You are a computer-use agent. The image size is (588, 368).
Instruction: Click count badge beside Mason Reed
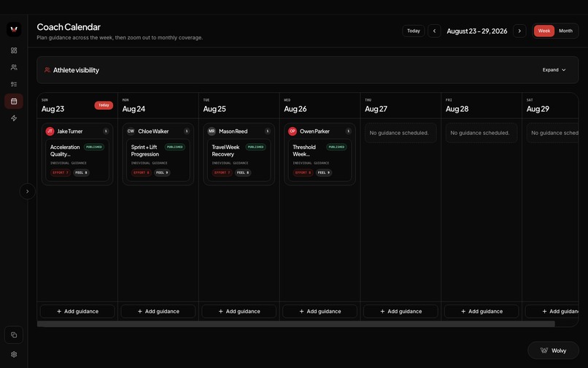(268, 131)
